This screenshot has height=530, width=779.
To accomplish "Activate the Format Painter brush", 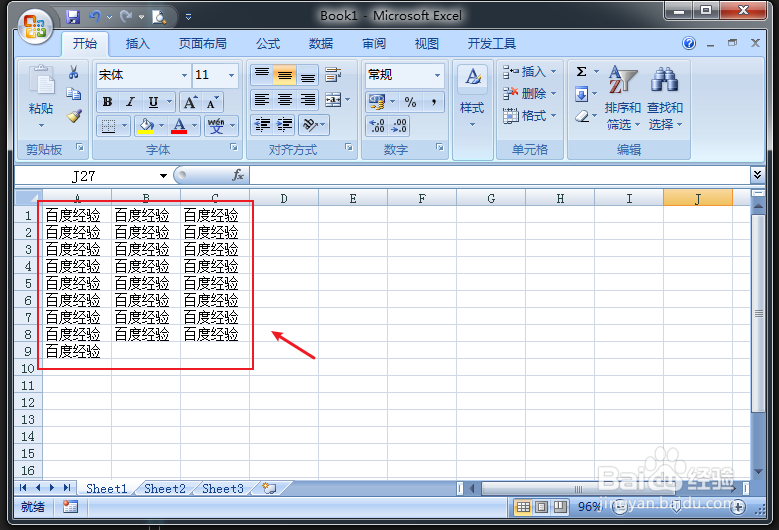I will click(74, 116).
